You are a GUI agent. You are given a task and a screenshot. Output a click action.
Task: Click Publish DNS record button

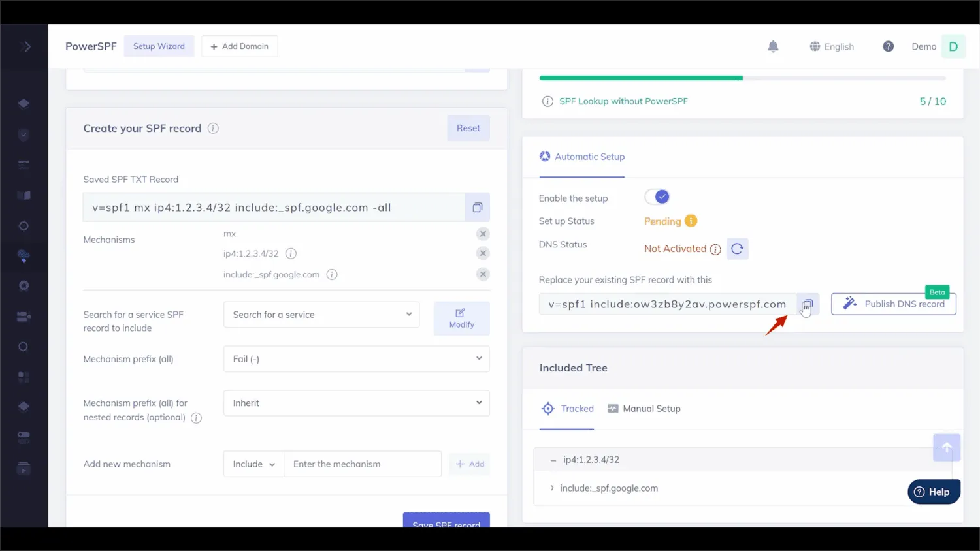(893, 304)
